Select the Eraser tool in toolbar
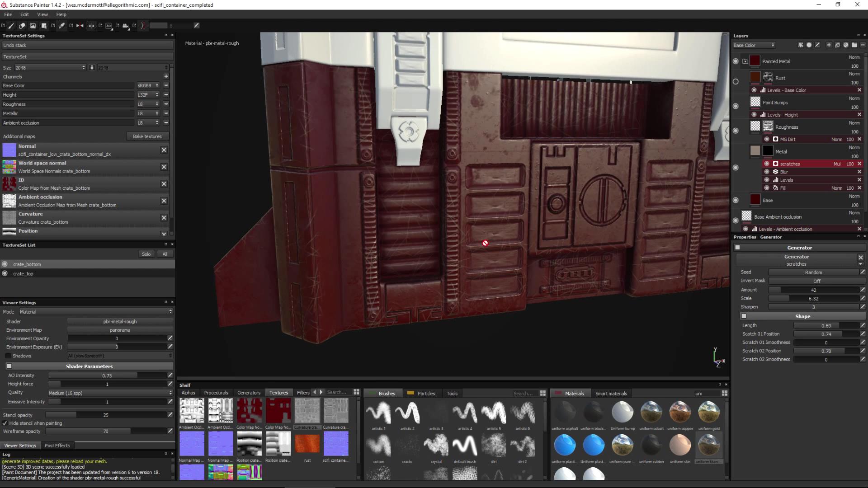 (x=22, y=26)
